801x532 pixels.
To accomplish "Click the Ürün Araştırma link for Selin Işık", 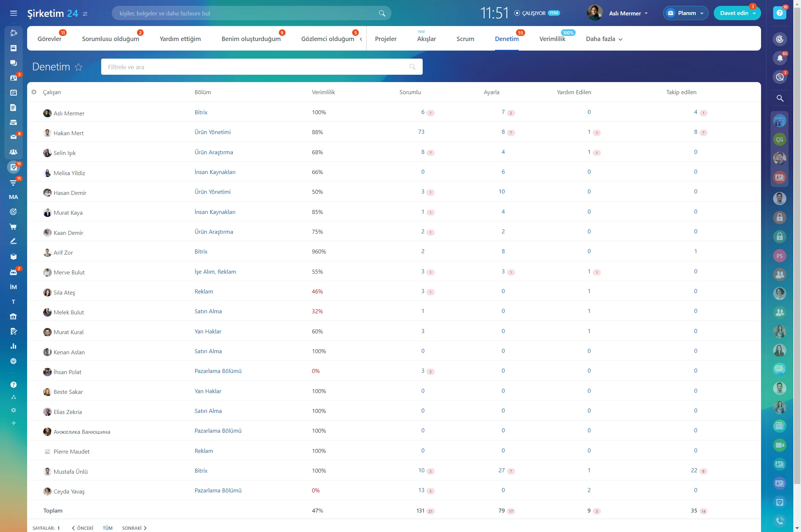I will (214, 152).
